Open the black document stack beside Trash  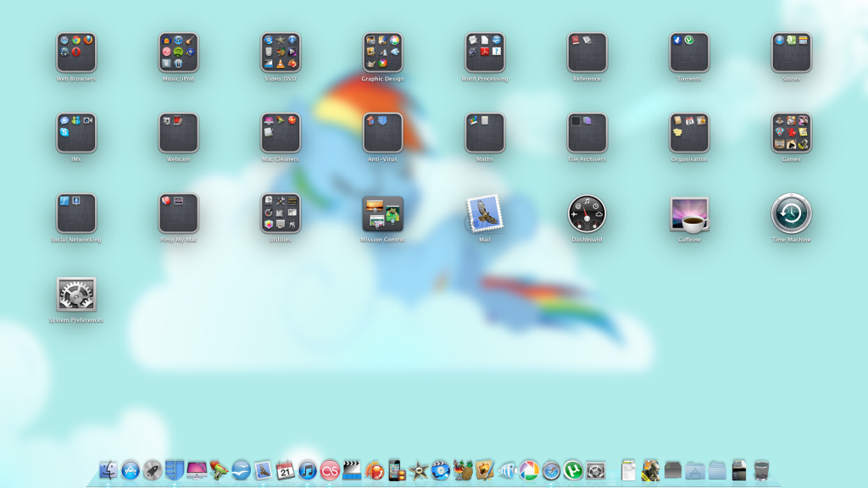click(739, 470)
